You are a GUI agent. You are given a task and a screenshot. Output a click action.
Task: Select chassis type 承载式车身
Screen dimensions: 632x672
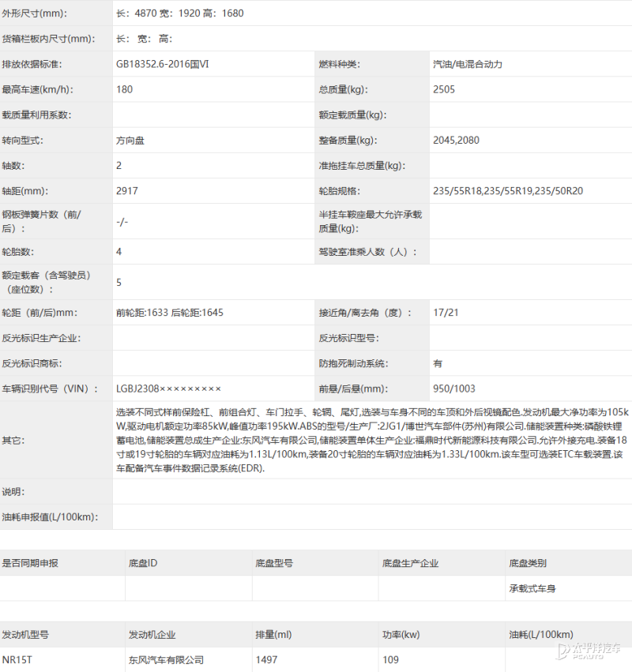532,588
